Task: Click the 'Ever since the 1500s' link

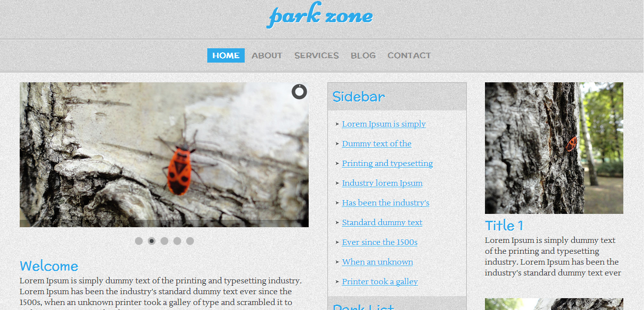Action: (x=380, y=242)
